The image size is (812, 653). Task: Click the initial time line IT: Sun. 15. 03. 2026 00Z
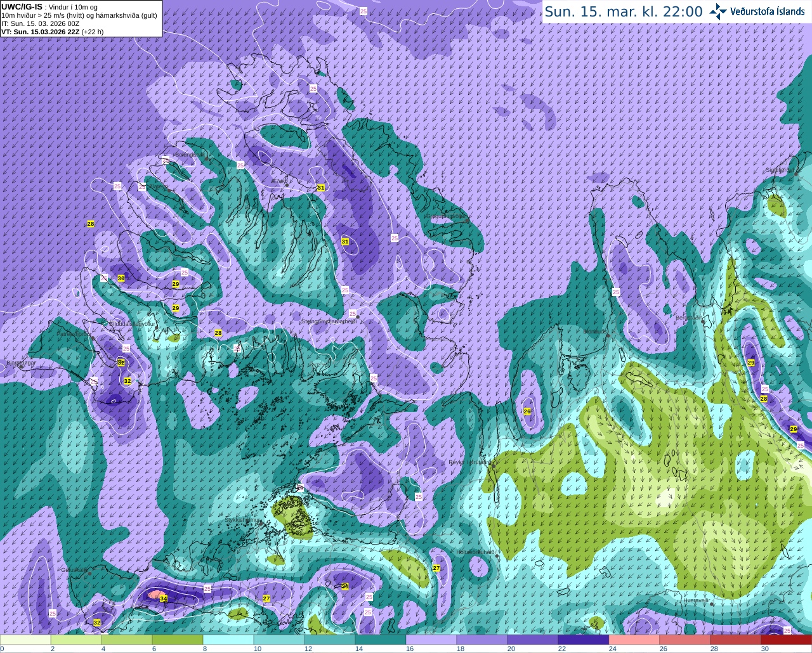(x=40, y=23)
